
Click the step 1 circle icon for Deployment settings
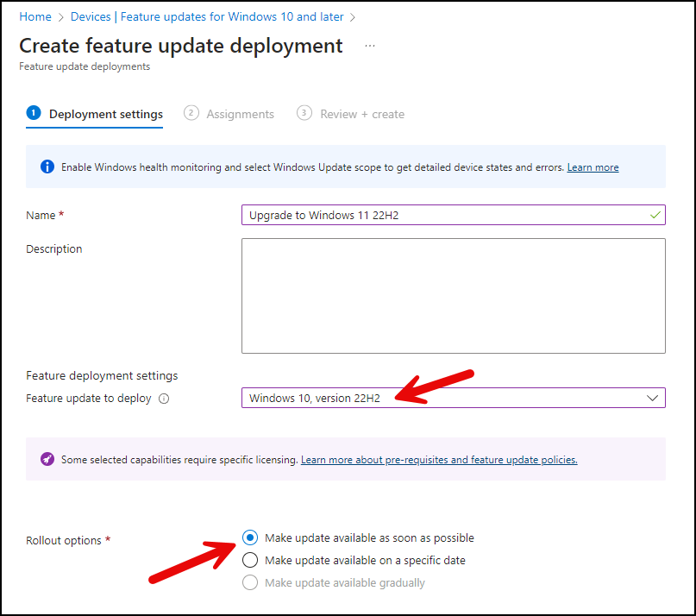(x=34, y=113)
